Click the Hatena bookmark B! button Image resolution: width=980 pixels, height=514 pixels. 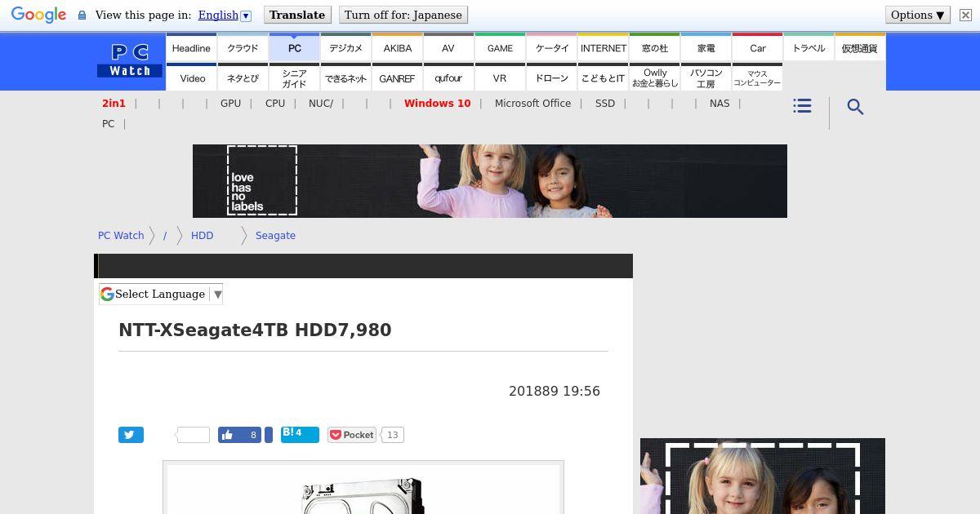(x=300, y=434)
